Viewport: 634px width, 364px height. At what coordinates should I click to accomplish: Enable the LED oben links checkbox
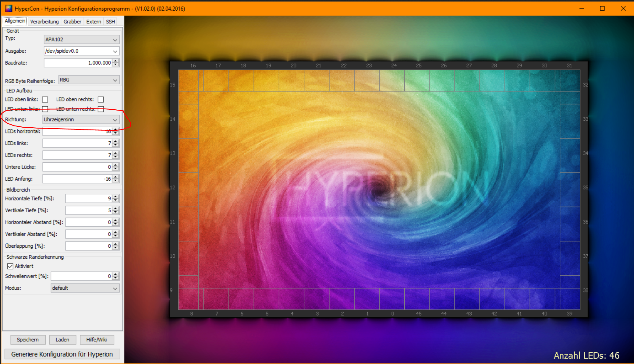45,100
